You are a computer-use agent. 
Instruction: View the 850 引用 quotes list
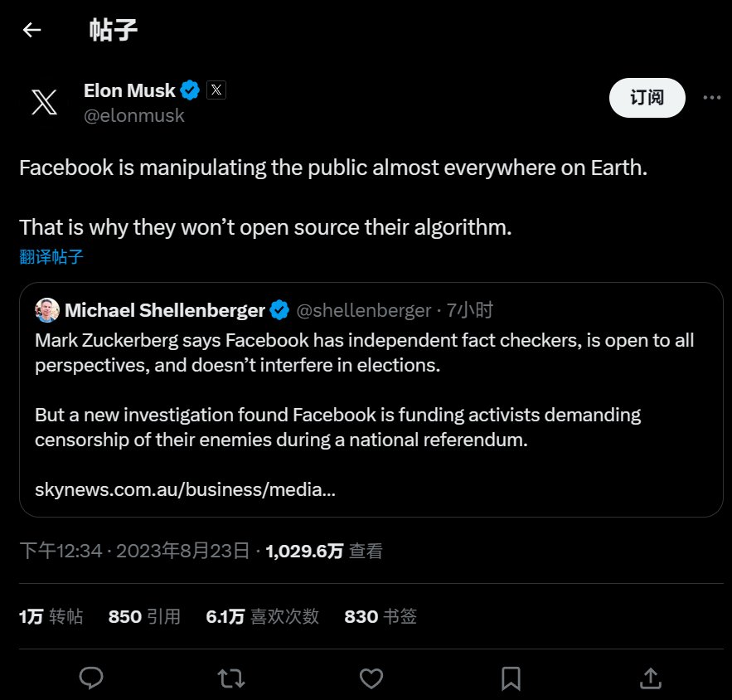point(144,616)
